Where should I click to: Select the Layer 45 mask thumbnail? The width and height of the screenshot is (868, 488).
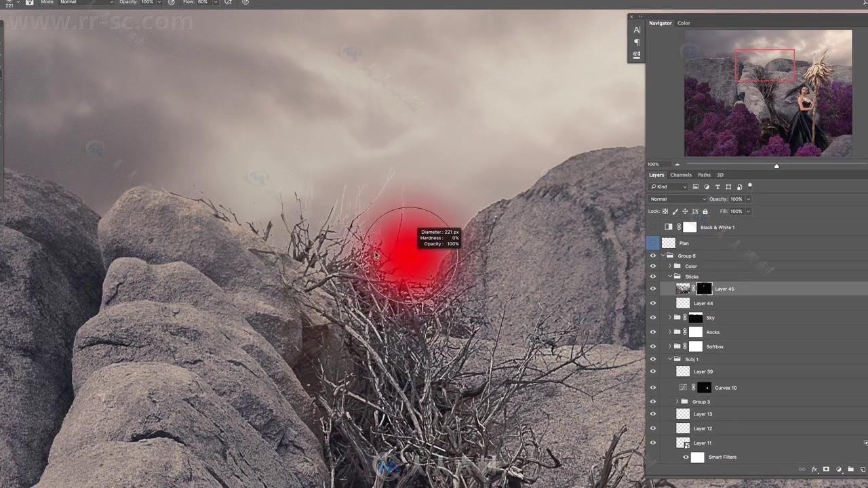pos(704,289)
